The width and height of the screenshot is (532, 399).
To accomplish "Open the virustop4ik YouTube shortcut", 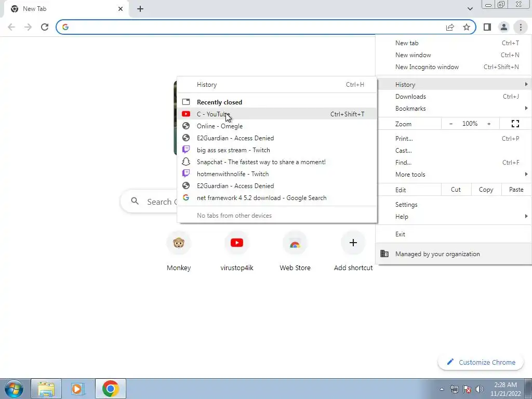I will [237, 252].
